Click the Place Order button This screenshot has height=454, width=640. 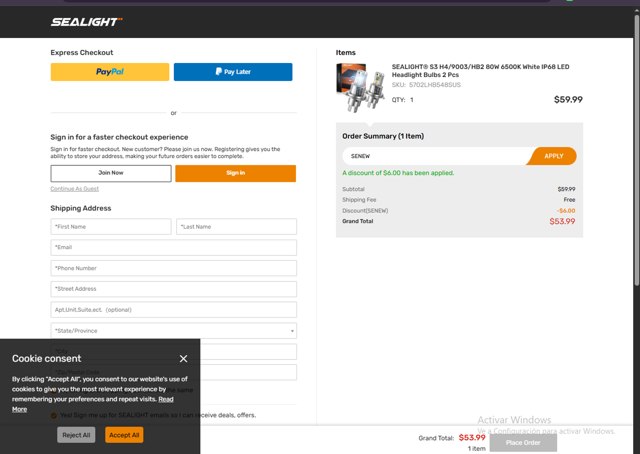pos(523,443)
